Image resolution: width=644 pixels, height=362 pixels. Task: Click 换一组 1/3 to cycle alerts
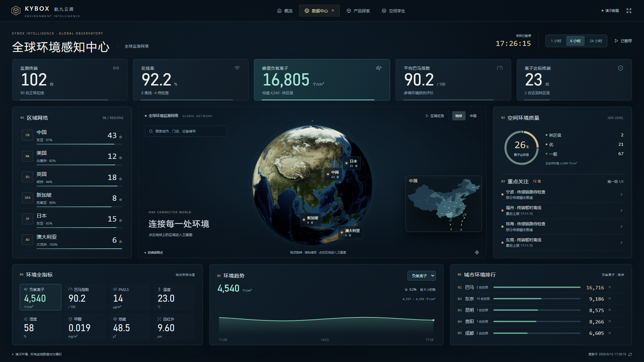coord(615,182)
